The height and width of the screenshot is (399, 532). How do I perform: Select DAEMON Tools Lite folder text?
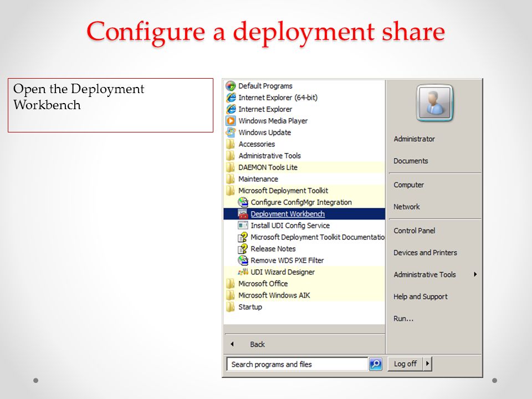point(268,167)
